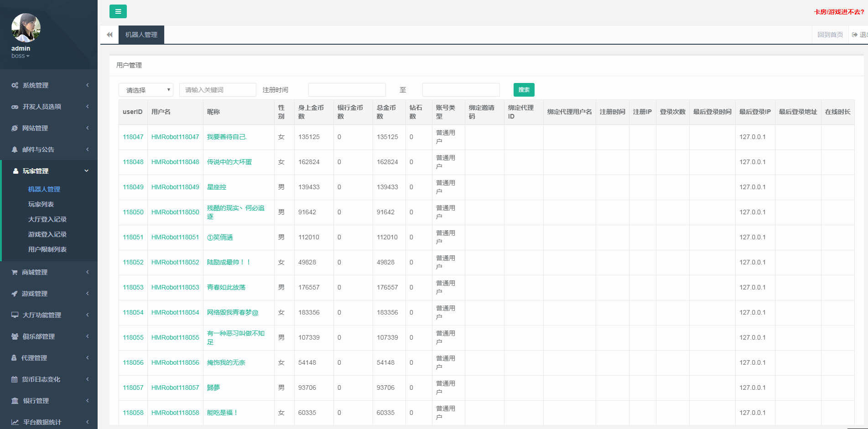This screenshot has height=429, width=868.
Task: Open 用户限制列表 in the sidebar submenu
Action: pyautogui.click(x=47, y=249)
